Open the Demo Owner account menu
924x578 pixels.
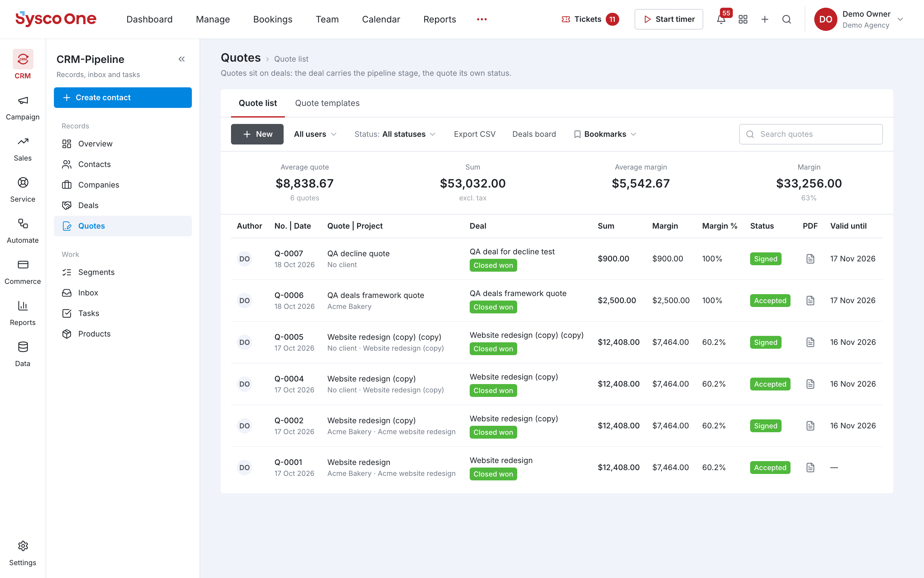pyautogui.click(x=859, y=19)
